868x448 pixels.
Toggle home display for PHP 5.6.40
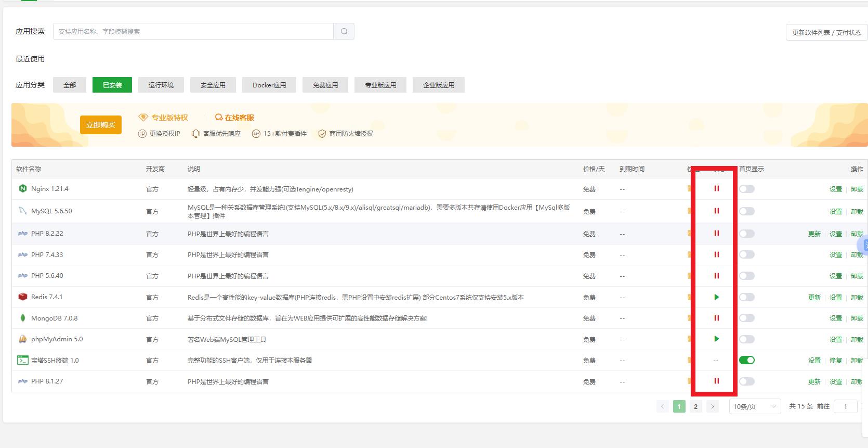747,276
